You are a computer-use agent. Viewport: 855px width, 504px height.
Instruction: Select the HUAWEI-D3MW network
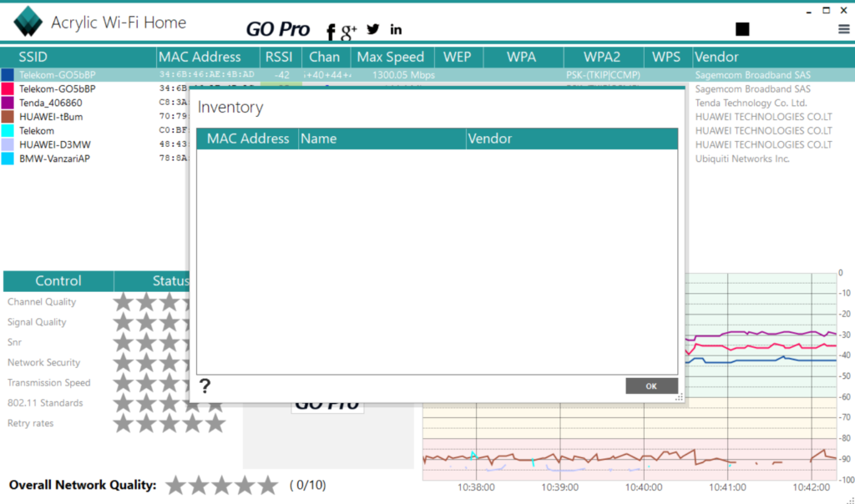(55, 144)
